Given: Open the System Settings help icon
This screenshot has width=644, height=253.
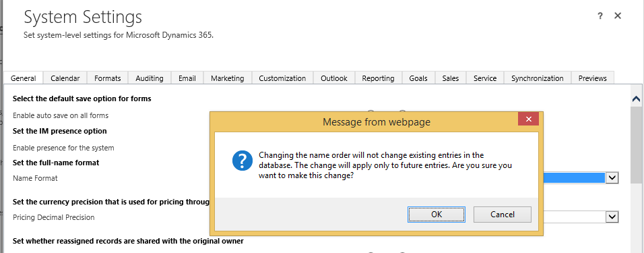Looking at the screenshot, I should click(600, 16).
